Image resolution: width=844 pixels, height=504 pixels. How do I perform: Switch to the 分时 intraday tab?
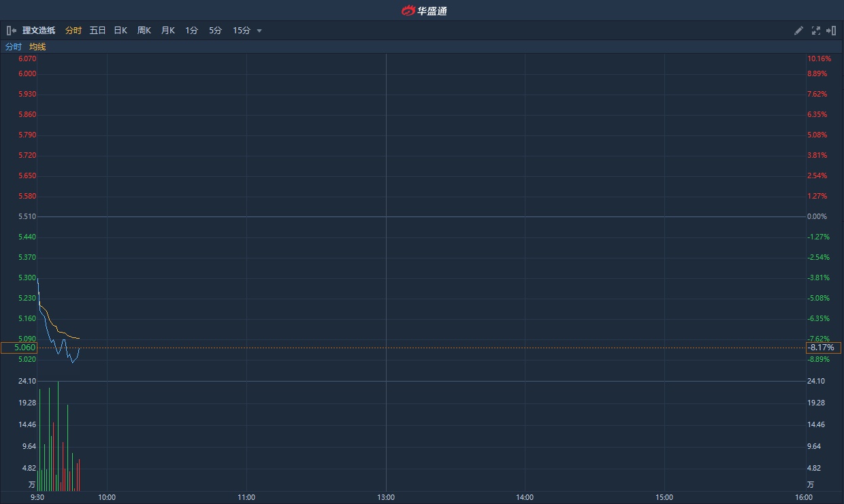[74, 31]
